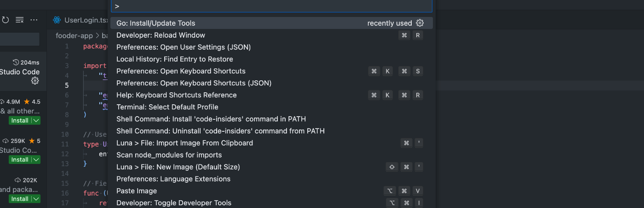Focus the command palette input box
Image resolution: width=644 pixels, height=208 pixels.
coord(271,6)
